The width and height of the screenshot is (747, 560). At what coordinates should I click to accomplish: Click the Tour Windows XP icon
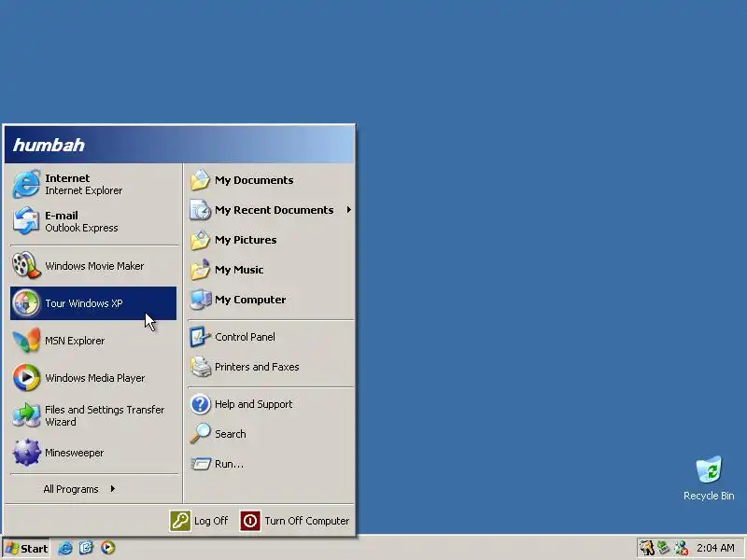26,302
